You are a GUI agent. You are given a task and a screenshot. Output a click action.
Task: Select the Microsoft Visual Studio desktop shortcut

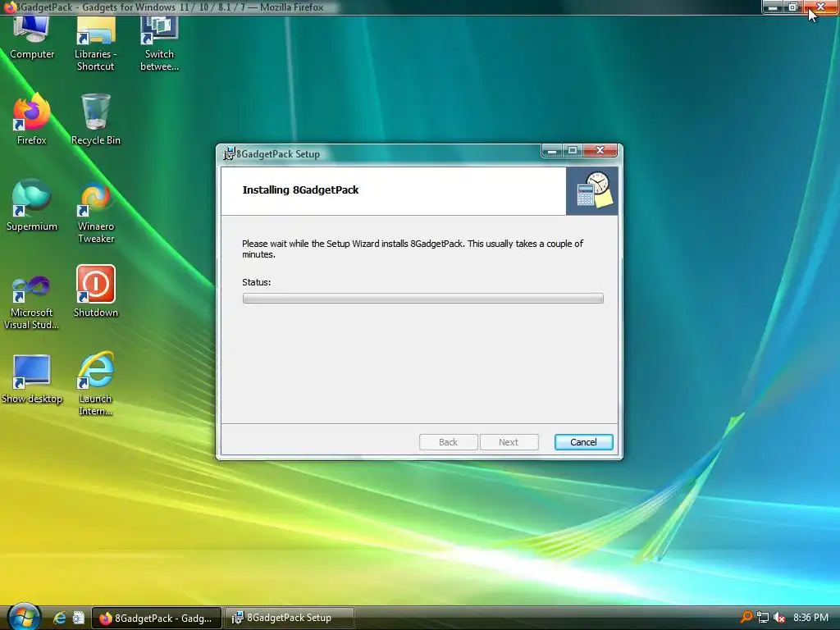click(32, 301)
